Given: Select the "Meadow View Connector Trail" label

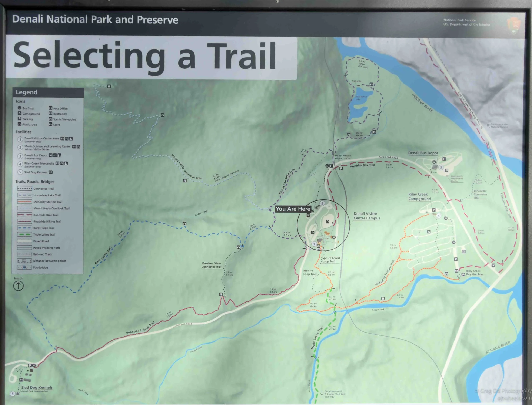Looking at the screenshot, I should (x=211, y=265).
